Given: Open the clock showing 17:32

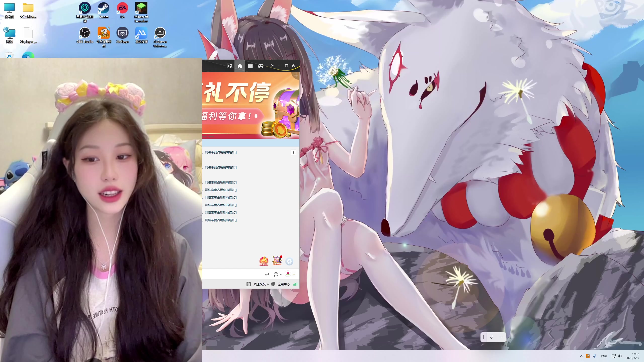Looking at the screenshot, I should pyautogui.click(x=632, y=356).
